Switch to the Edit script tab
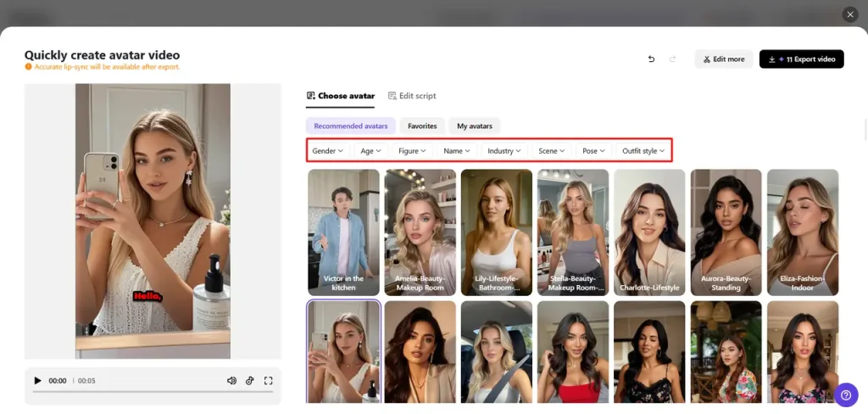 click(412, 96)
